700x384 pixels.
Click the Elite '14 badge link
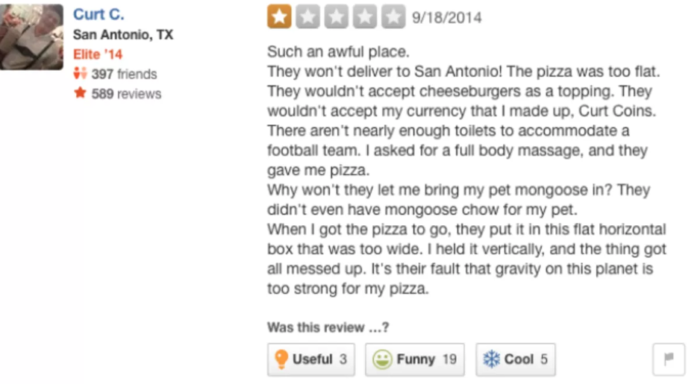[98, 54]
